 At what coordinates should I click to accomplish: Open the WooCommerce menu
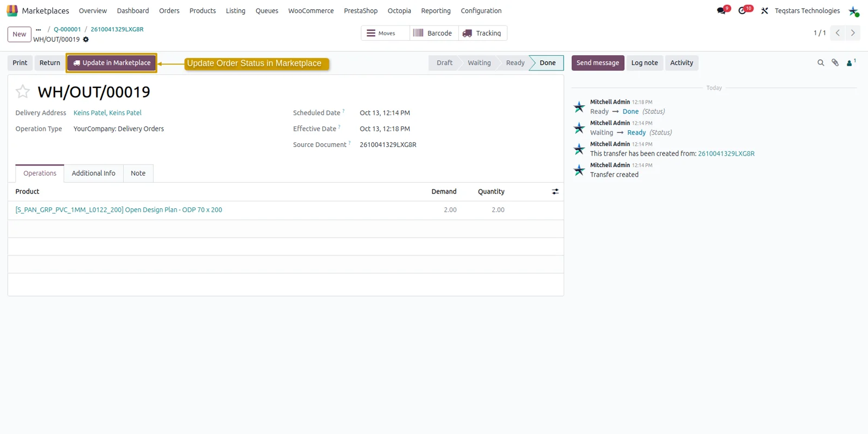[311, 11]
